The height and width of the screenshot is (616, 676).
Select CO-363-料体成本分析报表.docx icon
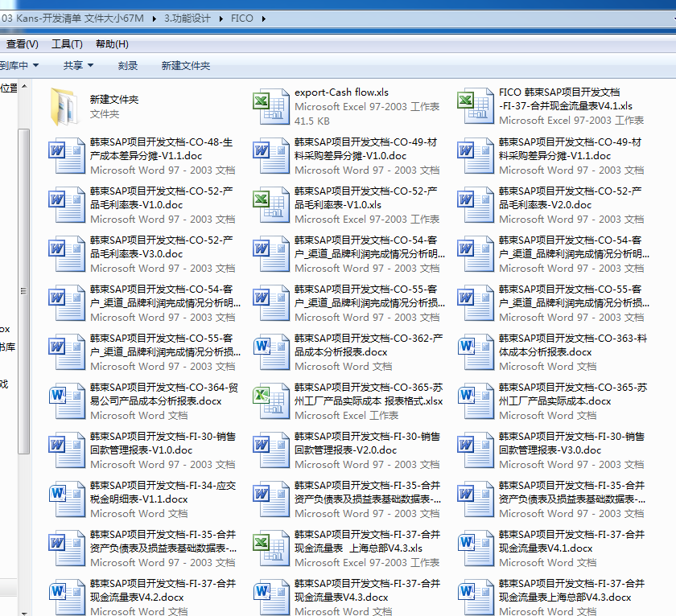click(475, 352)
